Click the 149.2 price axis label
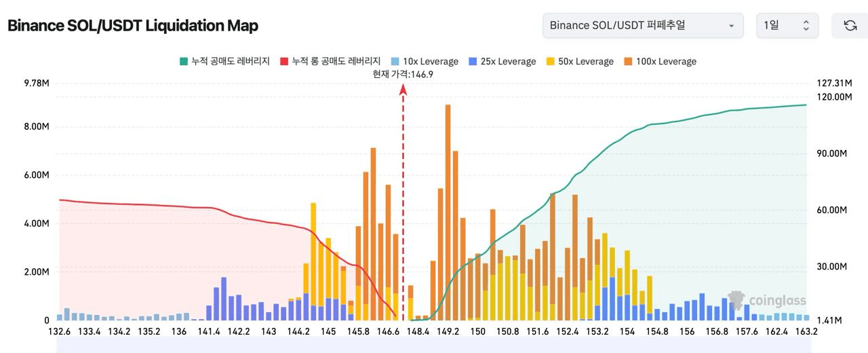Screen dimensions: 868x353 [448, 332]
